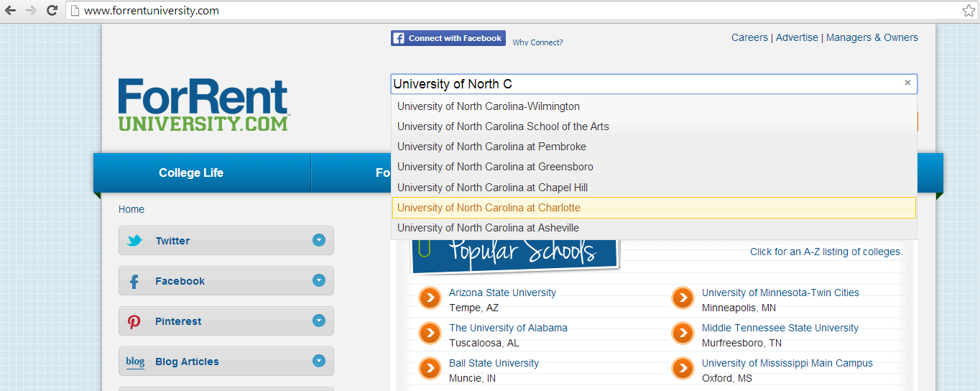This screenshot has width=980, height=391.
Task: Click the Twitter bird icon
Action: tap(134, 241)
